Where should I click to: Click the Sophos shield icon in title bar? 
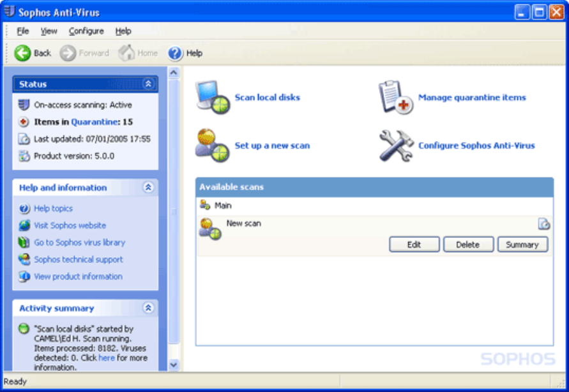pyautogui.click(x=10, y=11)
